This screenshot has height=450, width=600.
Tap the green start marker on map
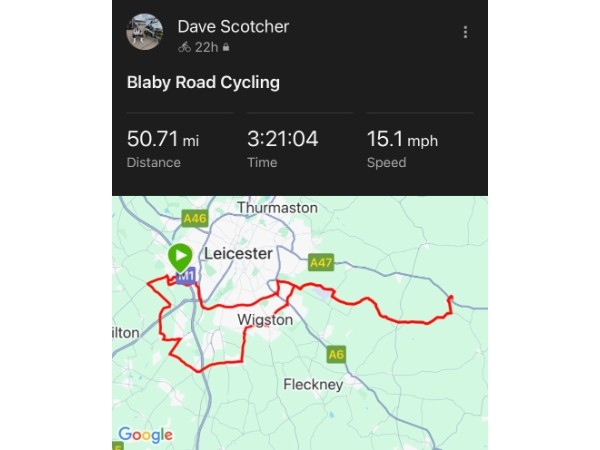point(180,255)
